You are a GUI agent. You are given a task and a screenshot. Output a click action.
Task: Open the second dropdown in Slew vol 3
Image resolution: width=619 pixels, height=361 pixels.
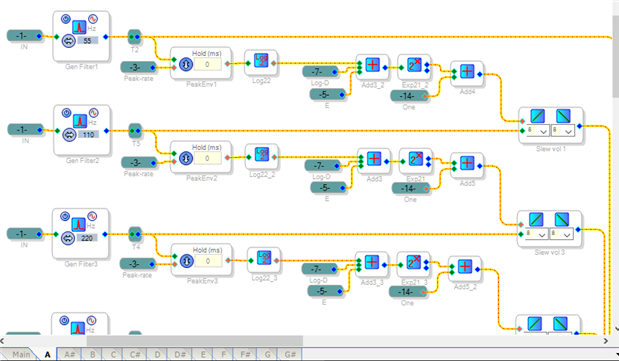point(561,234)
